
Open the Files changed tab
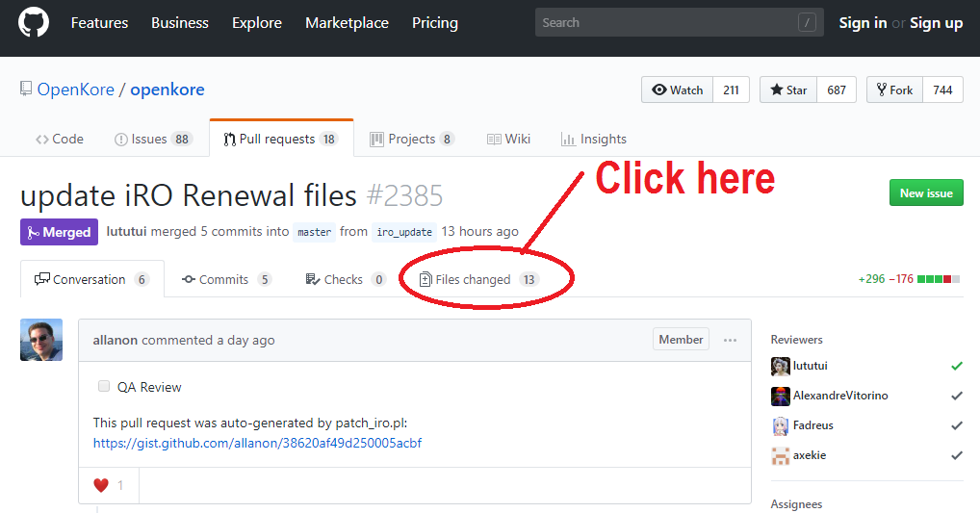[x=478, y=279]
